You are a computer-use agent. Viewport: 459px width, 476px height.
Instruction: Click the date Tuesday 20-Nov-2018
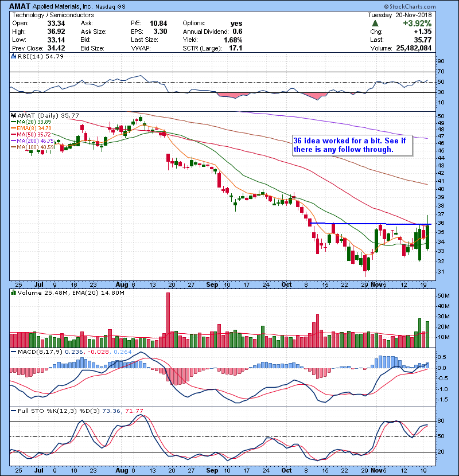point(400,15)
